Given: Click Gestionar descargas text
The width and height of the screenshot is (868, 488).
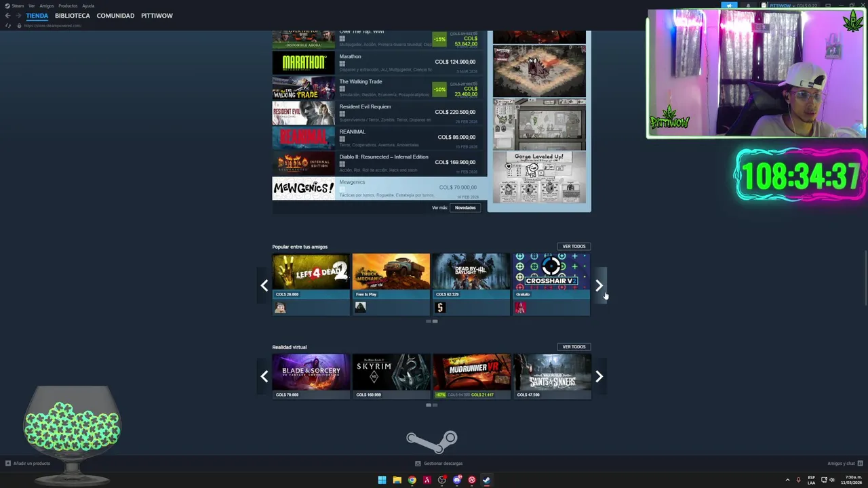Looking at the screenshot, I should click(443, 464).
